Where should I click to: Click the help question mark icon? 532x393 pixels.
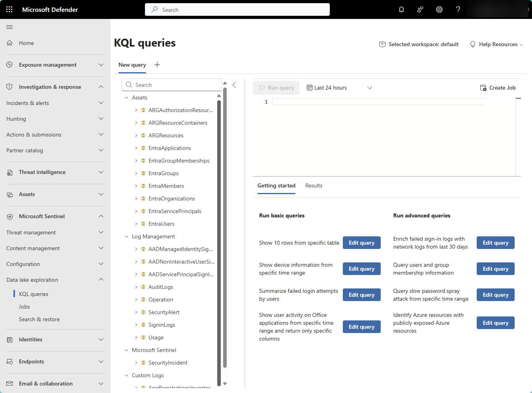[x=458, y=9]
